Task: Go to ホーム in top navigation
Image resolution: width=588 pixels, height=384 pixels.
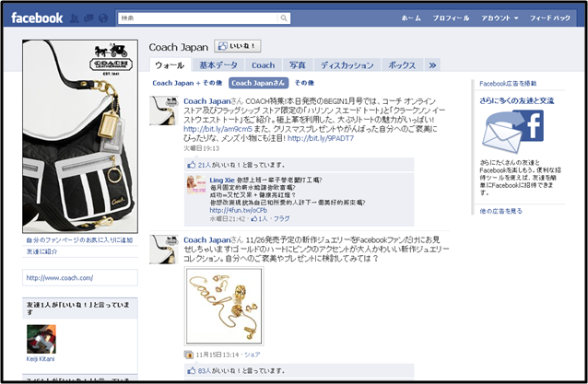Action: pos(411,18)
